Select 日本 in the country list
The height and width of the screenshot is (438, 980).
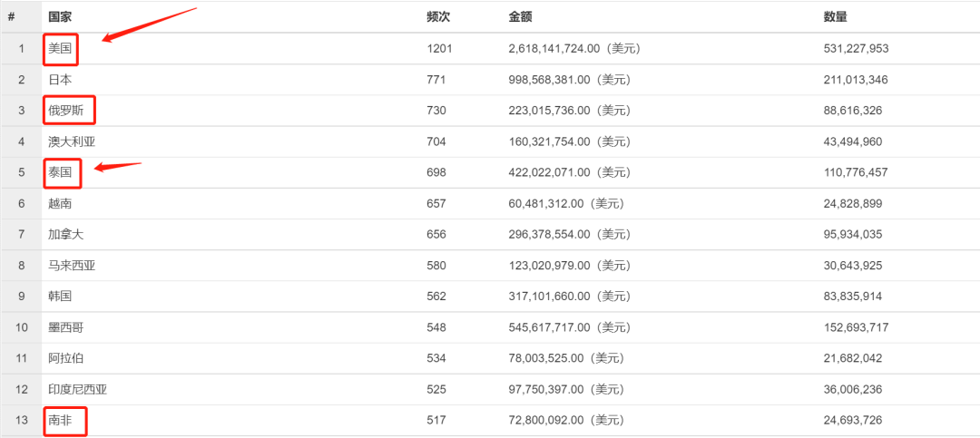60,80
